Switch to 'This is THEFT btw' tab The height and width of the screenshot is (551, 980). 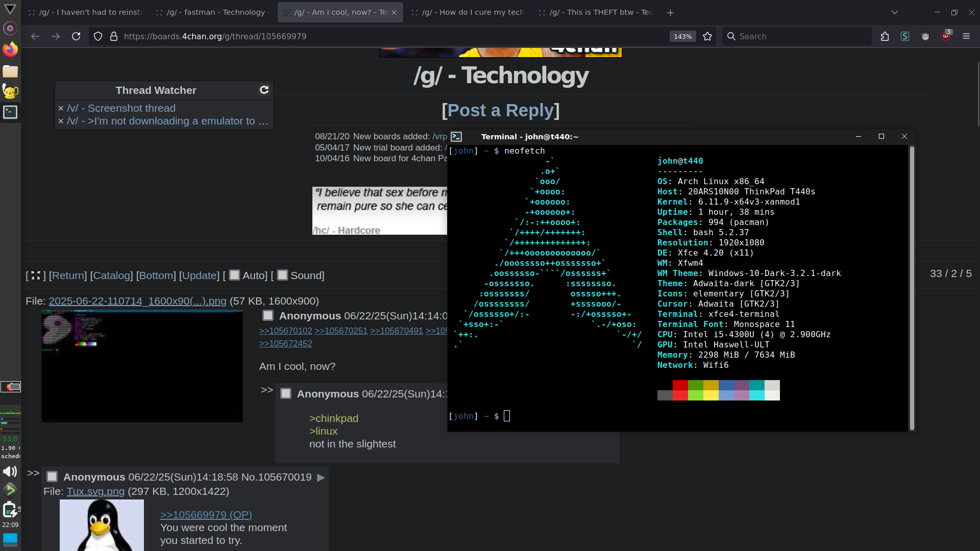[595, 12]
